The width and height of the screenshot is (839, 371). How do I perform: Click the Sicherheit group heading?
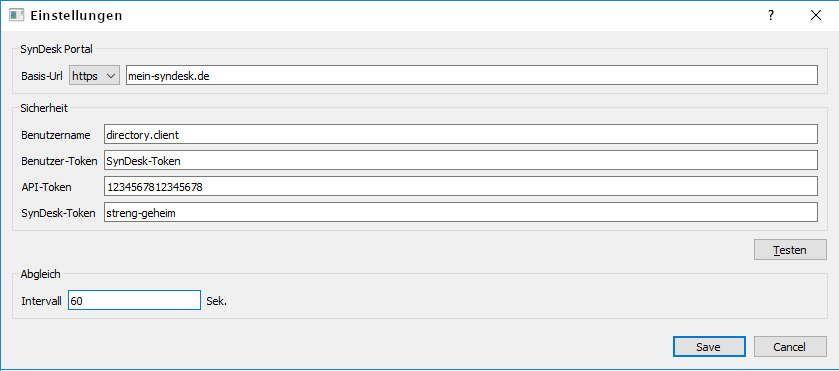[44, 108]
